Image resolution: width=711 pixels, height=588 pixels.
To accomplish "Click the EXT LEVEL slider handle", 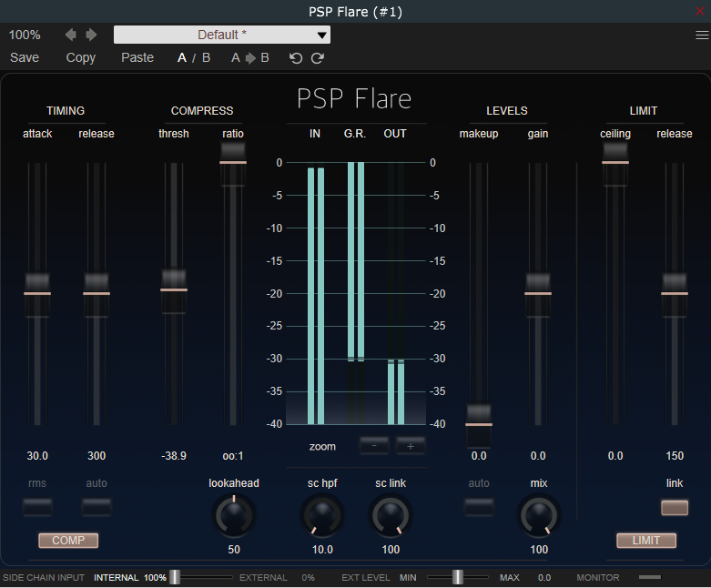I will (458, 577).
